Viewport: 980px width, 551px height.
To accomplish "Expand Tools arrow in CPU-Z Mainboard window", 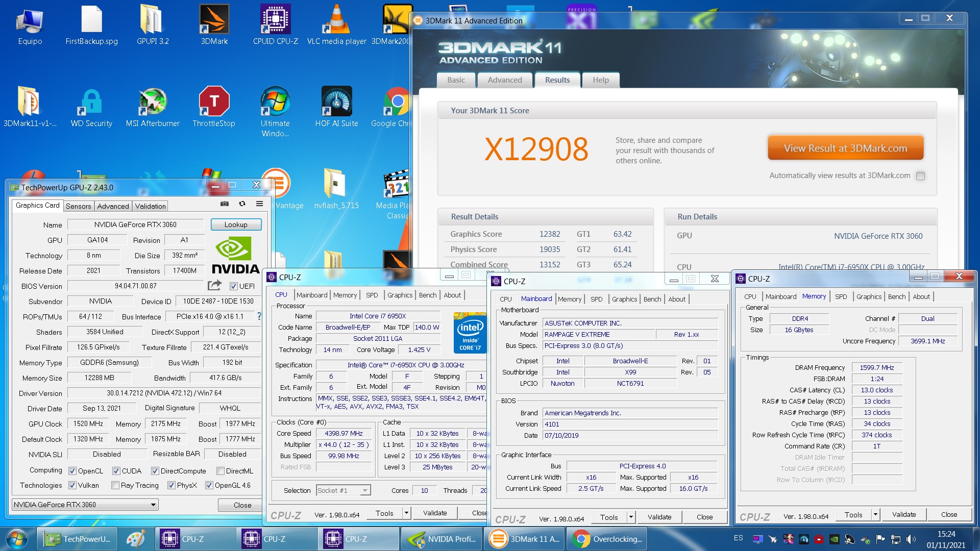I will tap(631, 517).
